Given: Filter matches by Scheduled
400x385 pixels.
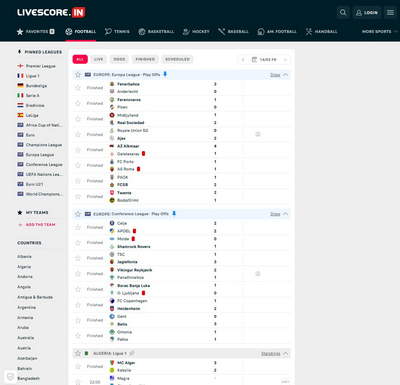Looking at the screenshot, I should tap(177, 59).
